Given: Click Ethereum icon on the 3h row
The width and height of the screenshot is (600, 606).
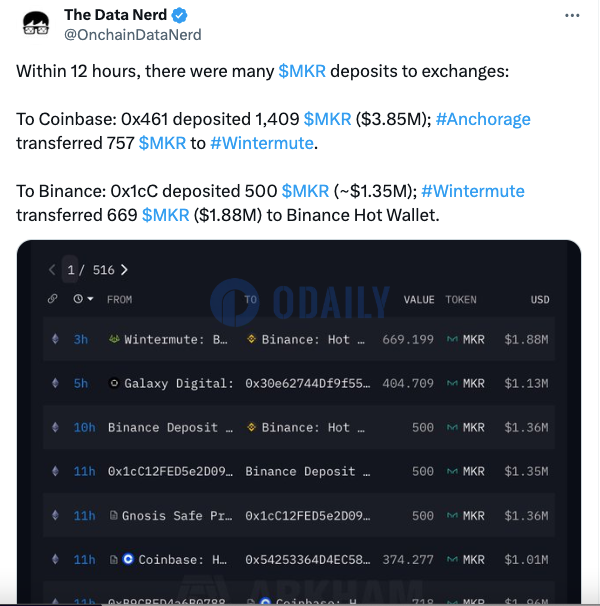Looking at the screenshot, I should 54,339.
